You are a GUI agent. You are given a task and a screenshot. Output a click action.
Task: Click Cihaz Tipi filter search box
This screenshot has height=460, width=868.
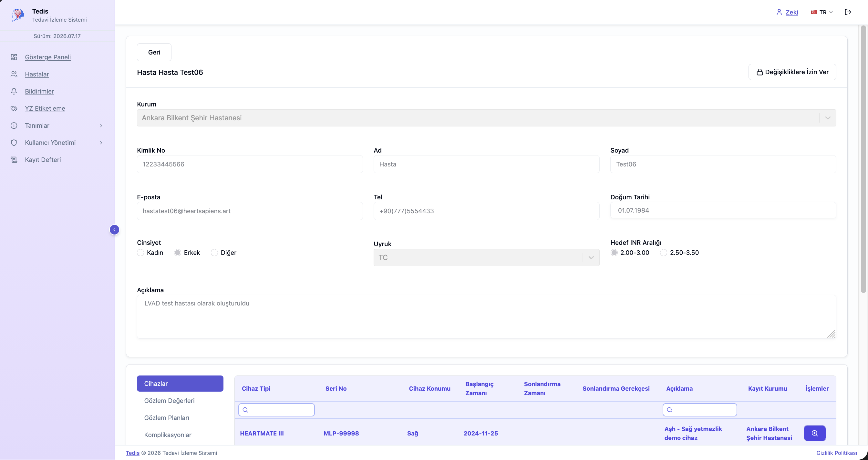click(276, 410)
